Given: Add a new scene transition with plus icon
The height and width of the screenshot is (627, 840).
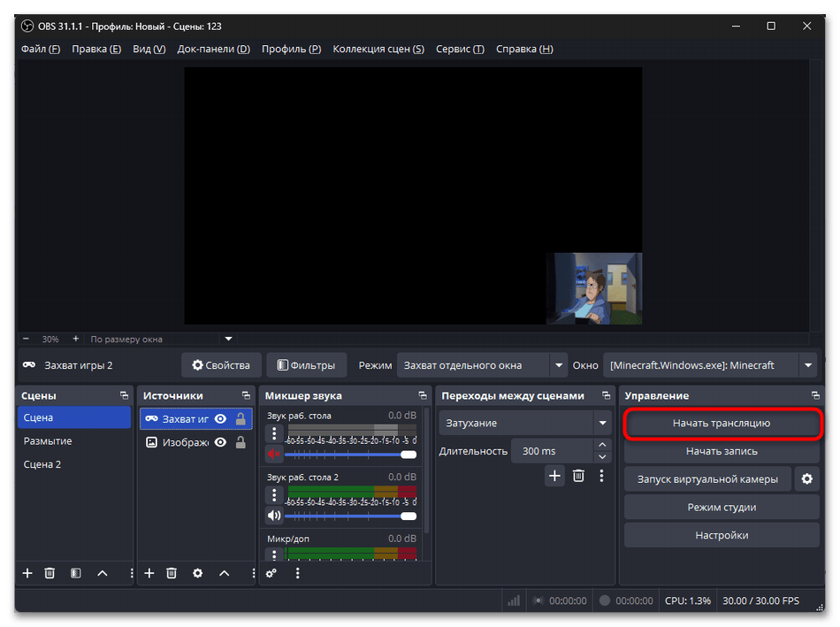Looking at the screenshot, I should click(554, 476).
